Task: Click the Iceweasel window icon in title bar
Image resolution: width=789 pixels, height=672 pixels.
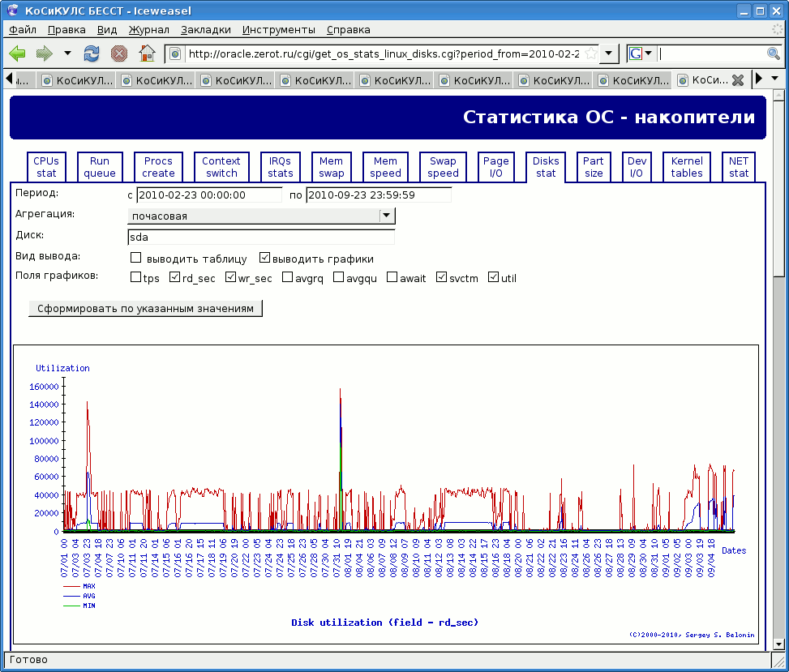Action: 13,10
